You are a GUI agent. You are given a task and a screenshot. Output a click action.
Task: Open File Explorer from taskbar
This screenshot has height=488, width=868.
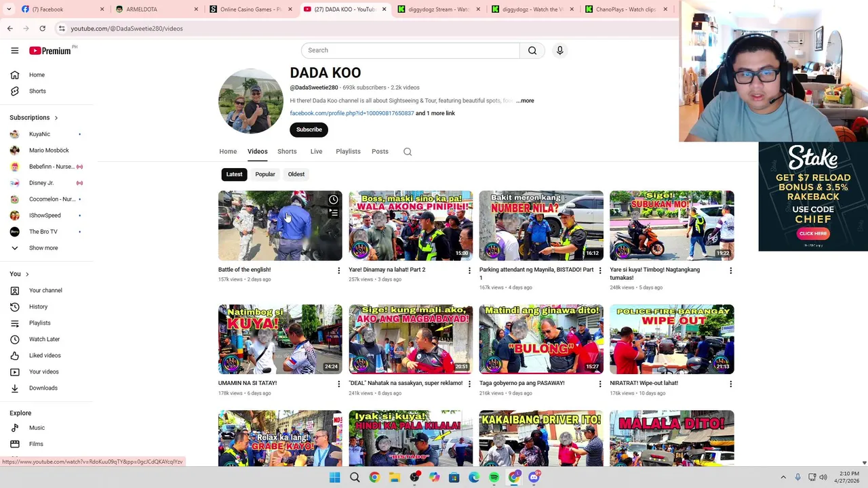pyautogui.click(x=394, y=477)
